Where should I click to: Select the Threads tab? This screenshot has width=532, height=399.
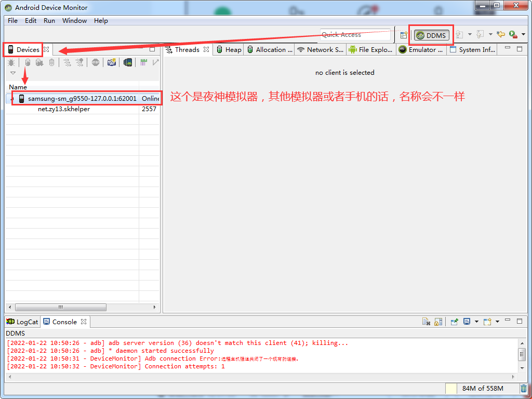click(x=187, y=50)
